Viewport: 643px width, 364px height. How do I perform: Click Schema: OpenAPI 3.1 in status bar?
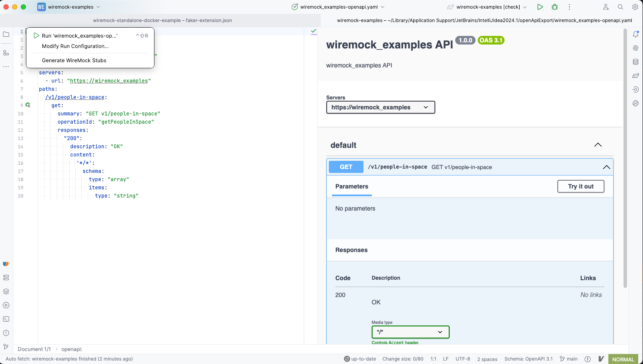point(528,359)
